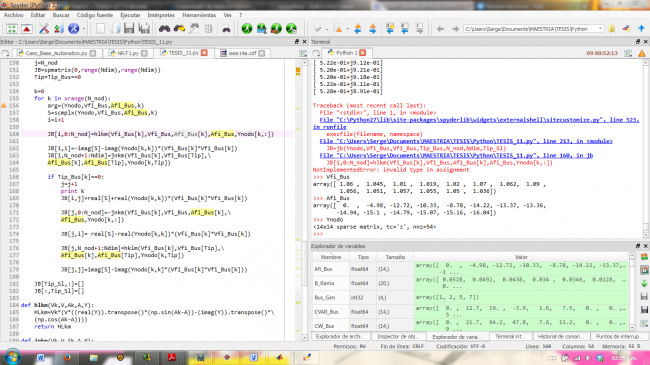The height and width of the screenshot is (365, 650).
Task: Save all files with double floppy icon
Action: tap(144, 29)
